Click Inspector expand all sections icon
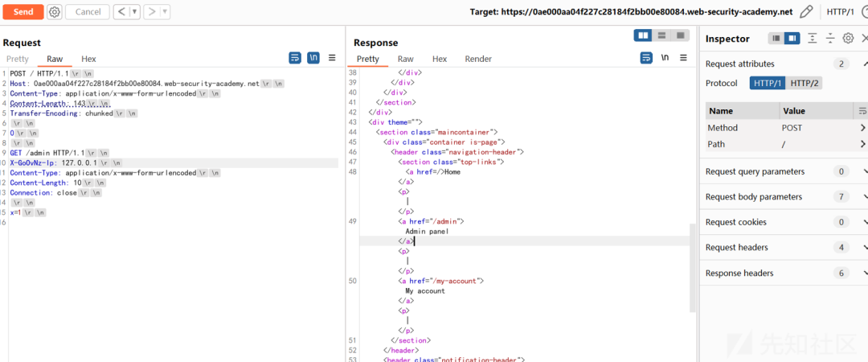Viewport: 868px width, 362px height. click(812, 39)
